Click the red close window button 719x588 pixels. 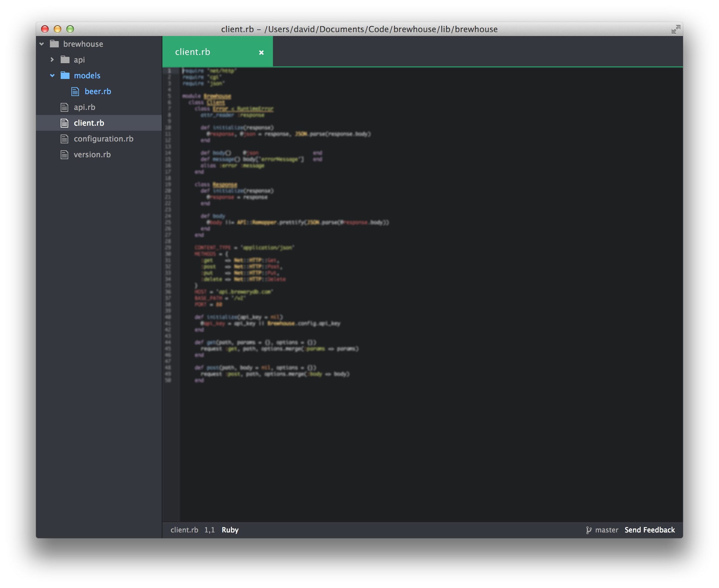pyautogui.click(x=45, y=29)
